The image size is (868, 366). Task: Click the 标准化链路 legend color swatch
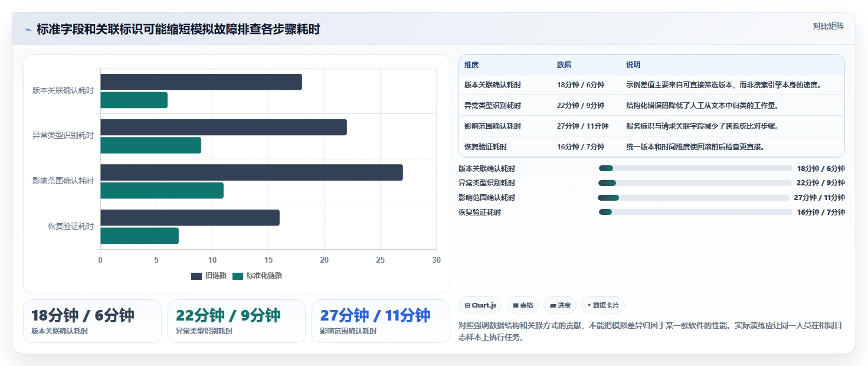point(238,276)
